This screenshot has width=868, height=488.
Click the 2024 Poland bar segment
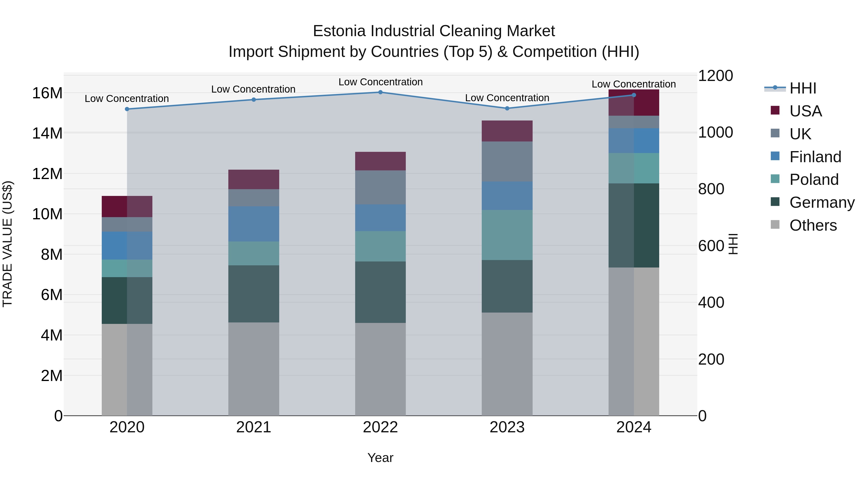point(634,168)
